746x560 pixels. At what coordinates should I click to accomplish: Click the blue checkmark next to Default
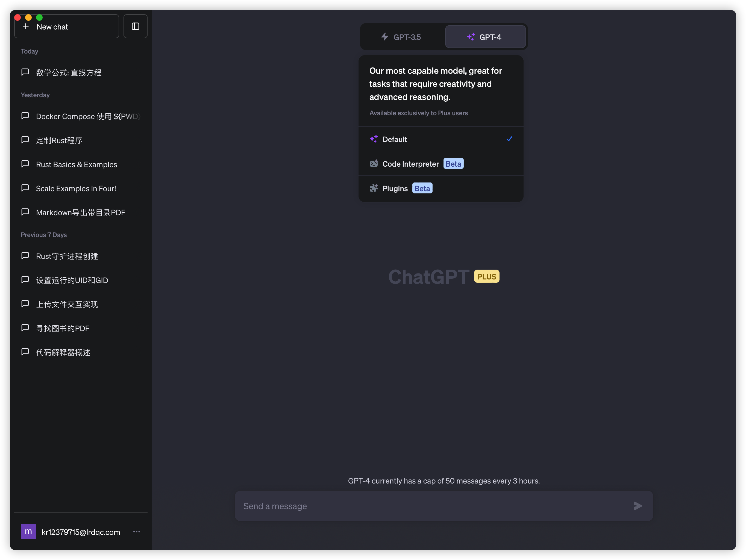tap(509, 139)
